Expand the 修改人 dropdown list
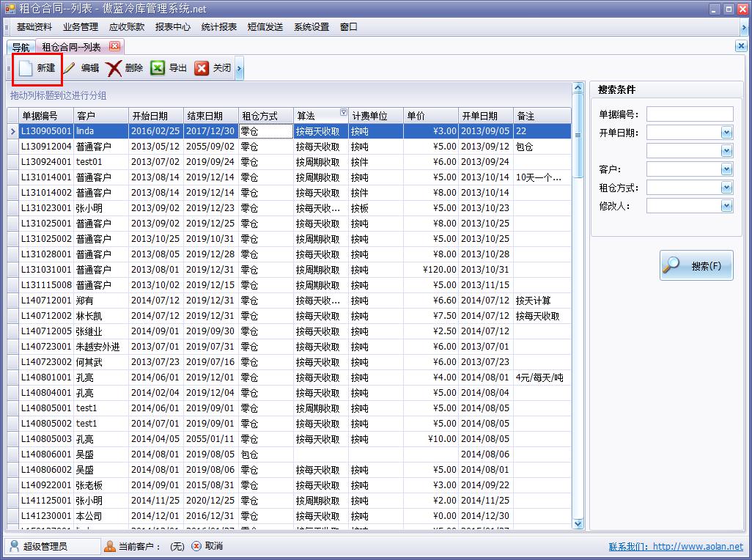Image resolution: width=752 pixels, height=560 pixels. click(x=726, y=206)
